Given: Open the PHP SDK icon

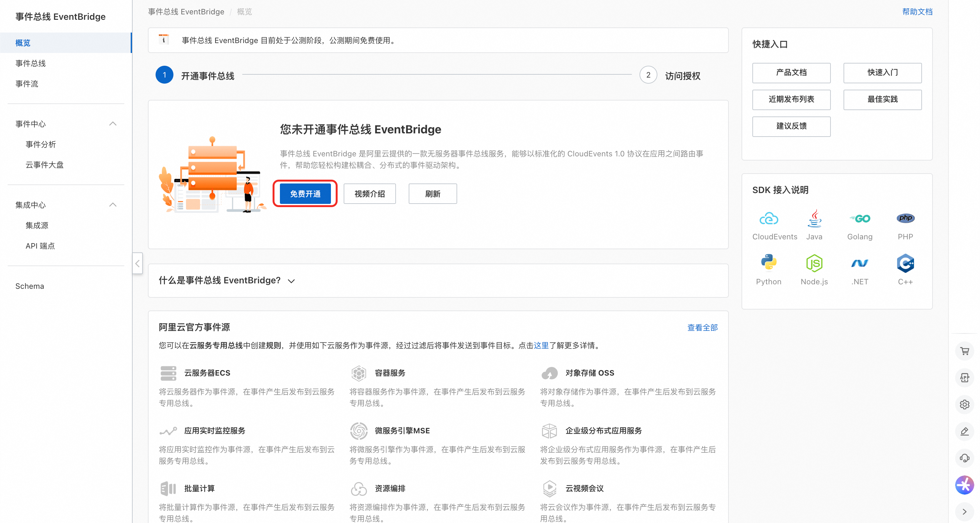Looking at the screenshot, I should 905,218.
